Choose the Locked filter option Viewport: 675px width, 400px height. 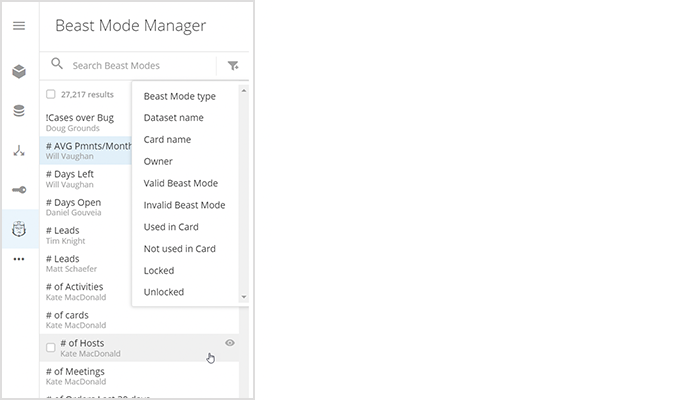[x=159, y=271]
